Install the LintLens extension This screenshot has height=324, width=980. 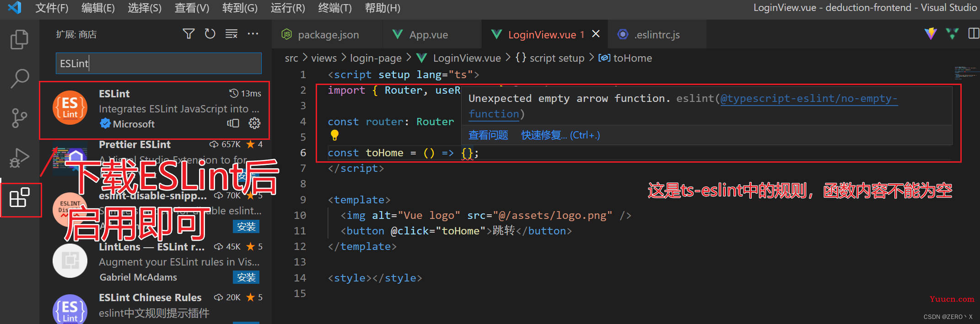[246, 277]
